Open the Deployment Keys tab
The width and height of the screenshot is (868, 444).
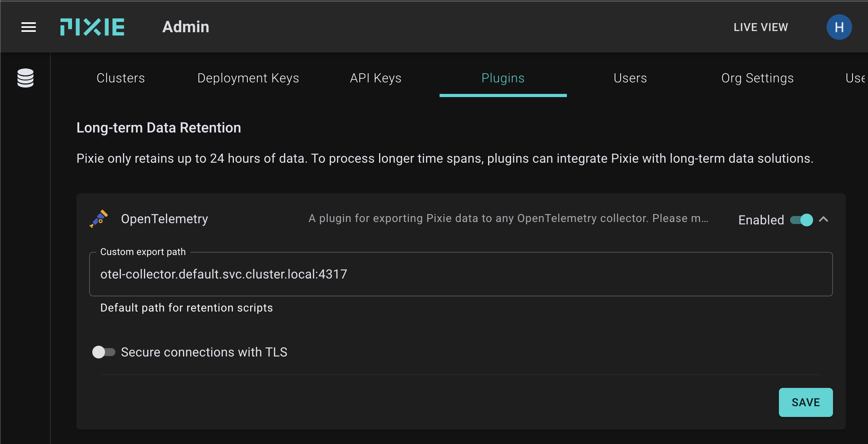[x=248, y=78]
